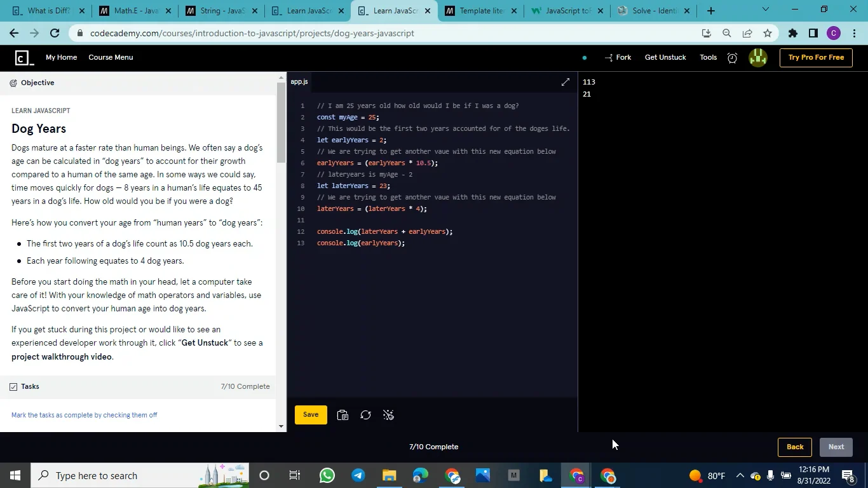Image resolution: width=868 pixels, height=488 pixels.
Task: Collapse the Objective section
Action: (x=32, y=83)
